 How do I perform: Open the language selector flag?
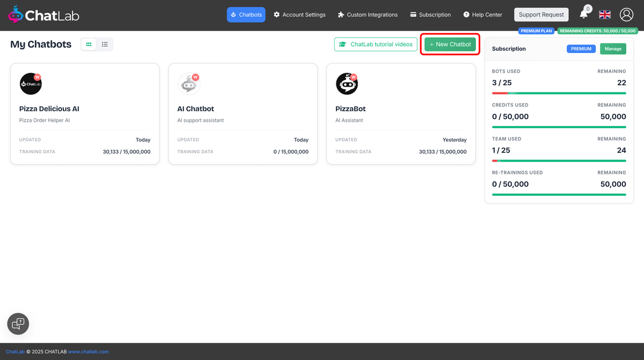coord(604,14)
